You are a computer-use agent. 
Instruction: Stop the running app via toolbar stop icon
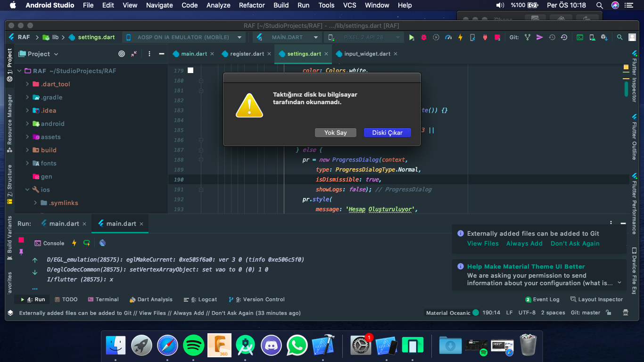click(x=497, y=37)
